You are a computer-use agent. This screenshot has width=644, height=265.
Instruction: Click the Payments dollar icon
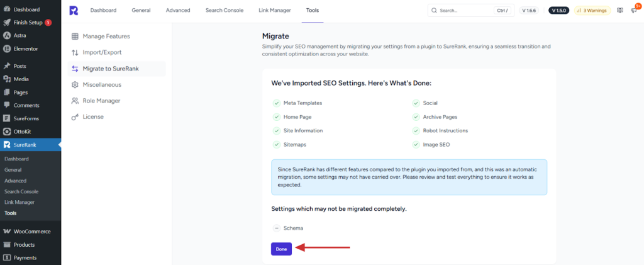(x=6, y=257)
